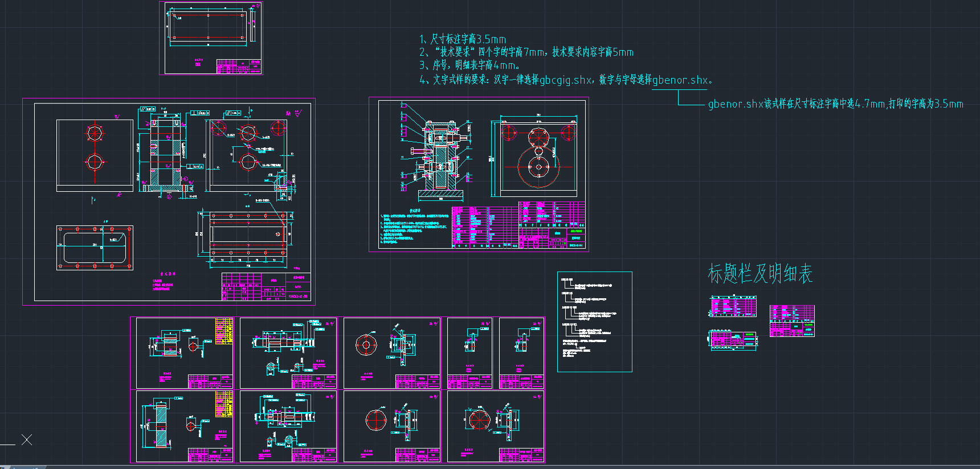The width and height of the screenshot is (980, 469).
Task: Select the gbenor.shx 4.7mm leader annotation text
Action: (x=835, y=104)
